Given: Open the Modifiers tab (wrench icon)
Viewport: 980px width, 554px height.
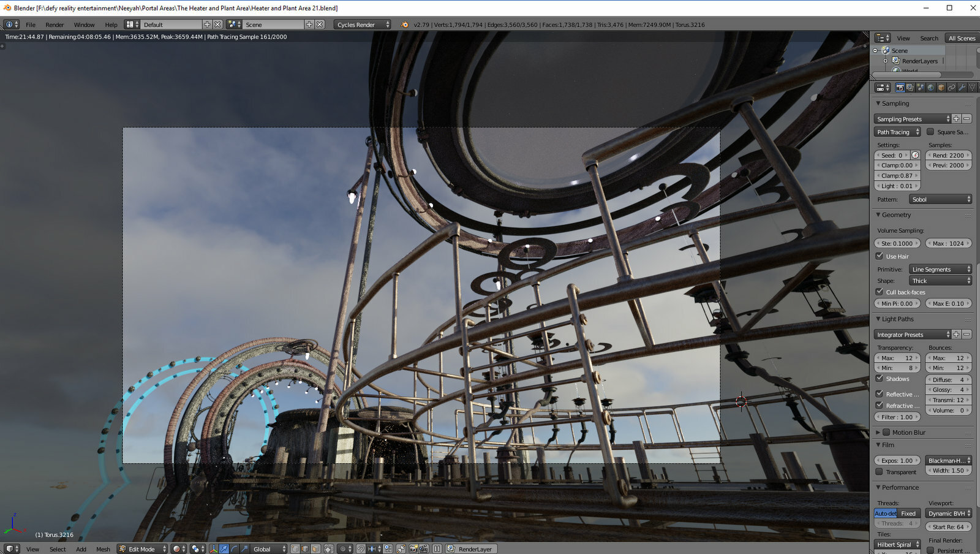Looking at the screenshot, I should click(962, 88).
